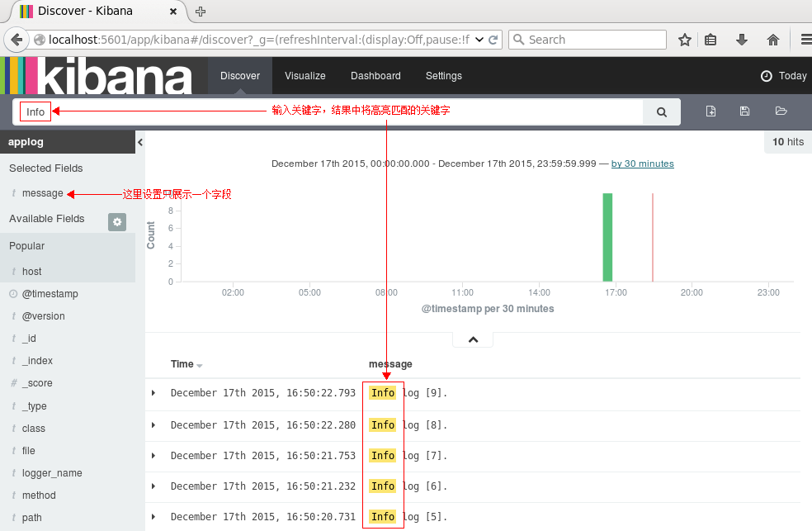Open Available Fields settings with the gear icon
The width and height of the screenshot is (812, 531).
pyautogui.click(x=116, y=221)
